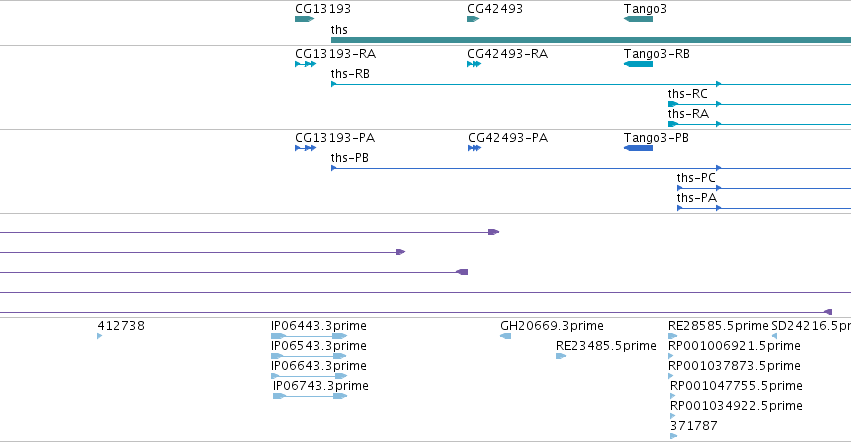The height and width of the screenshot is (442, 851).
Task: Select the CG42493 gene arrow glyph
Action: point(473,19)
